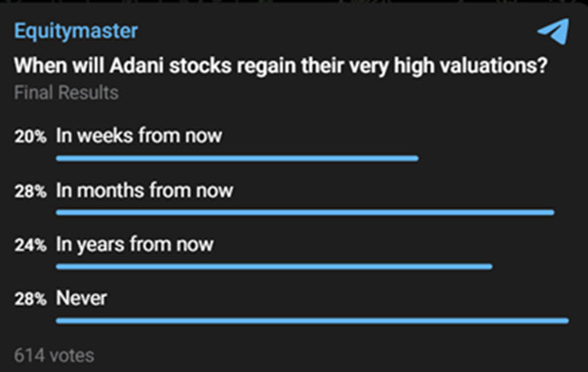The height and width of the screenshot is (372, 588).
Task: Click the Final Results label
Action: (x=66, y=92)
